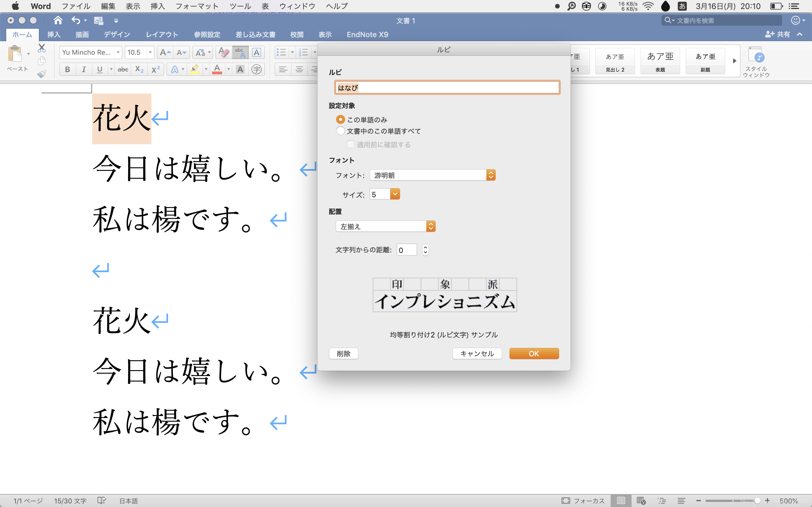
Task: Click the Italic formatting icon
Action: [83, 69]
